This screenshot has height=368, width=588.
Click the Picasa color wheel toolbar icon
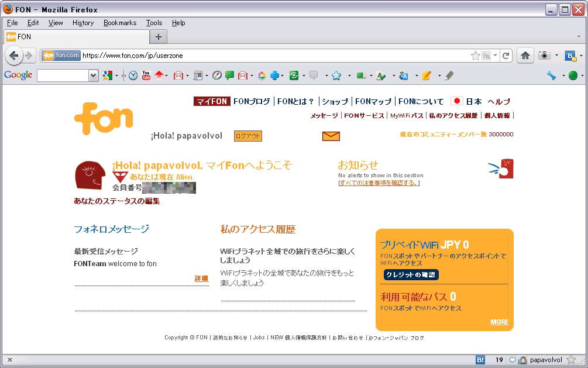point(262,75)
